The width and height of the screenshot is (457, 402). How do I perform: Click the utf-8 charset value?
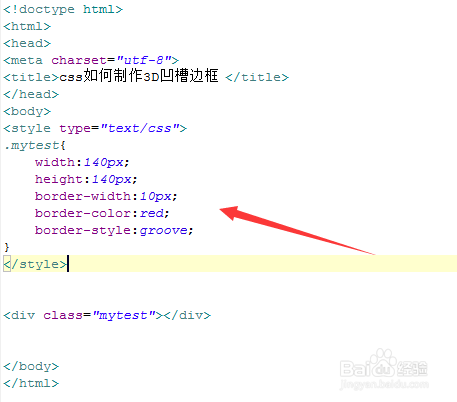click(144, 60)
